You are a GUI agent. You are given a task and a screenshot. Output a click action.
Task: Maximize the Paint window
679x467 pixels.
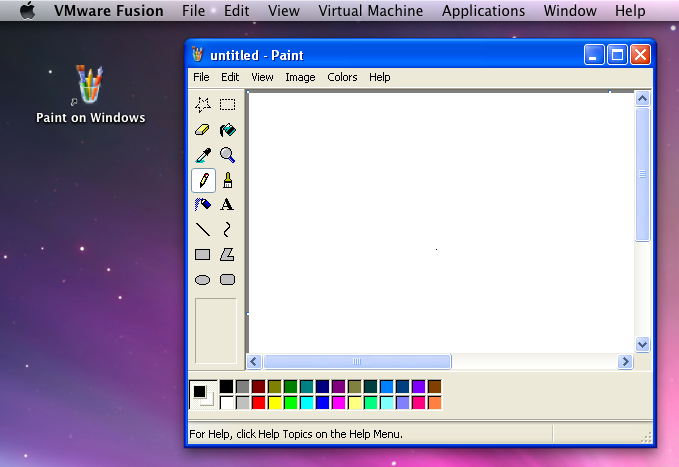point(617,55)
